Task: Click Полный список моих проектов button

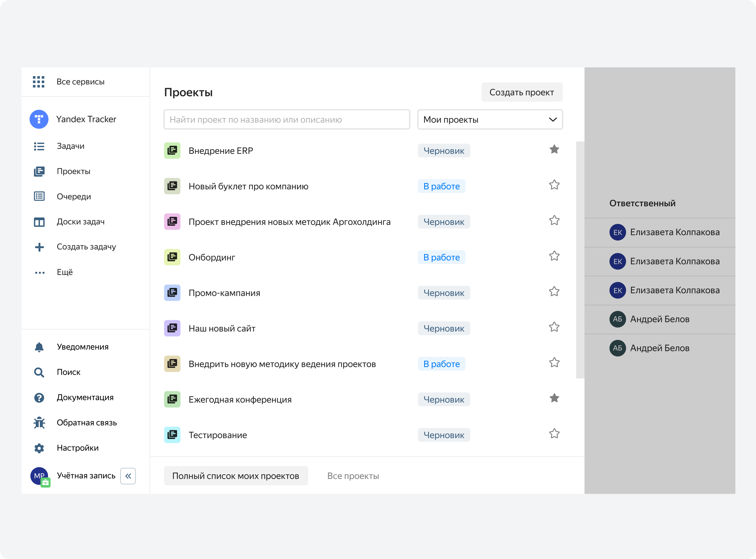Action: [x=236, y=476]
